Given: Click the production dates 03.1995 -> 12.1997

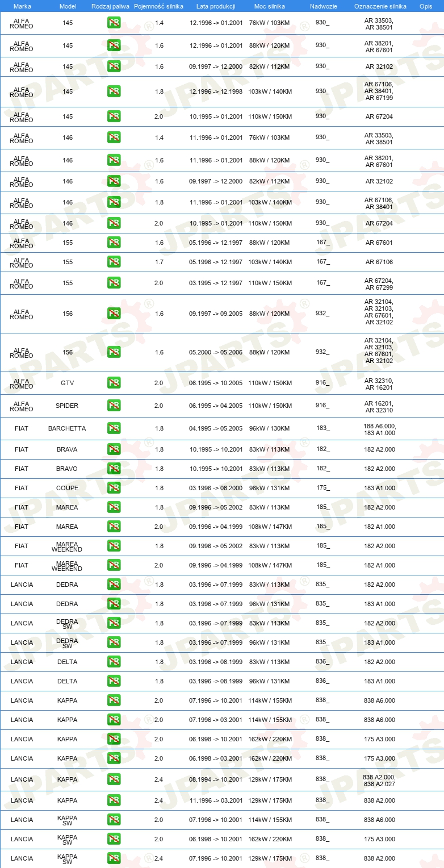Looking at the screenshot, I should coord(216,283).
